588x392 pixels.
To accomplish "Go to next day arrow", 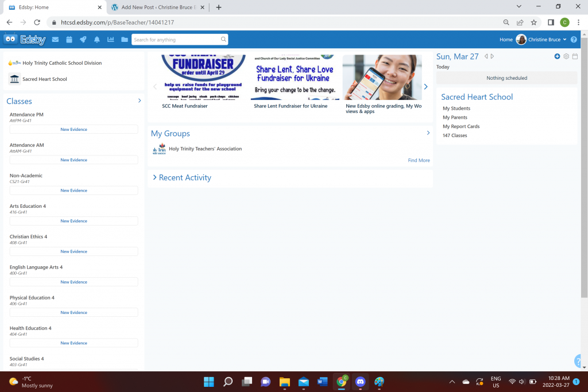I will point(492,56).
